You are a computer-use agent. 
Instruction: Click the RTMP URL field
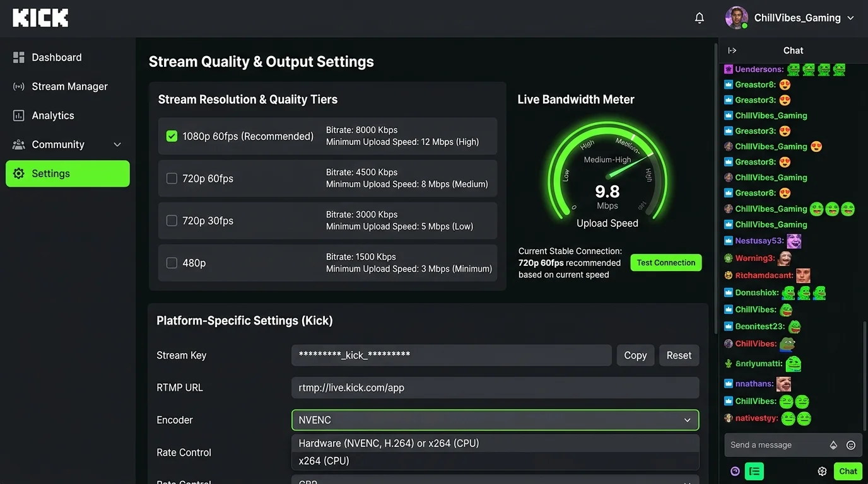coord(495,388)
